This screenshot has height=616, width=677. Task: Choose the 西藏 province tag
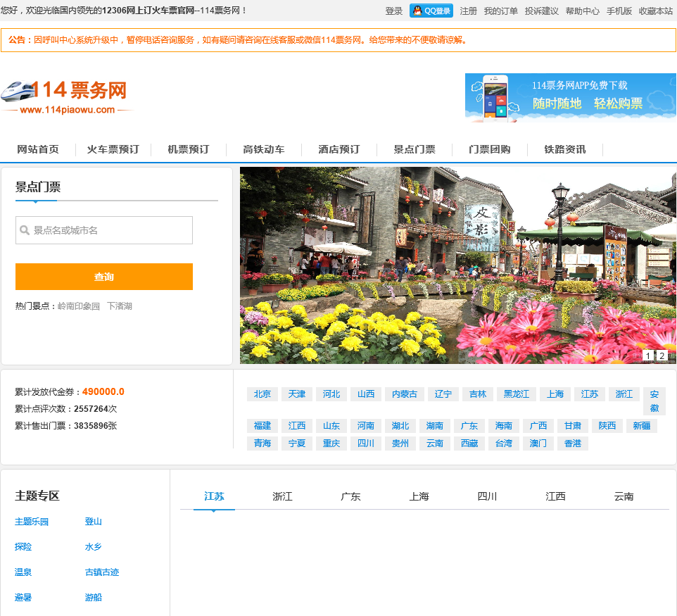tap(469, 444)
